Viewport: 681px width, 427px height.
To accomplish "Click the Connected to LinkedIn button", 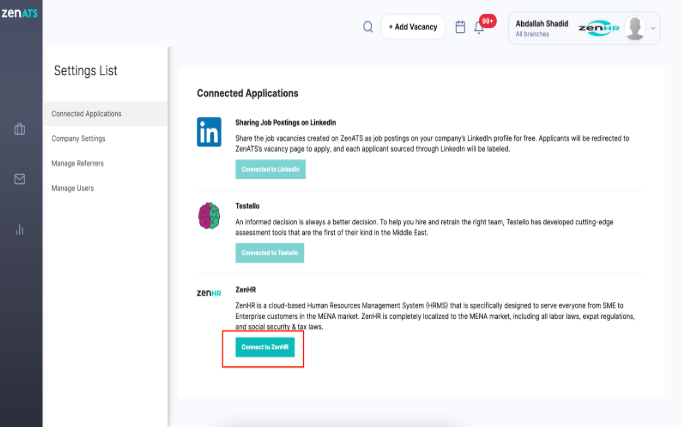I will [271, 169].
